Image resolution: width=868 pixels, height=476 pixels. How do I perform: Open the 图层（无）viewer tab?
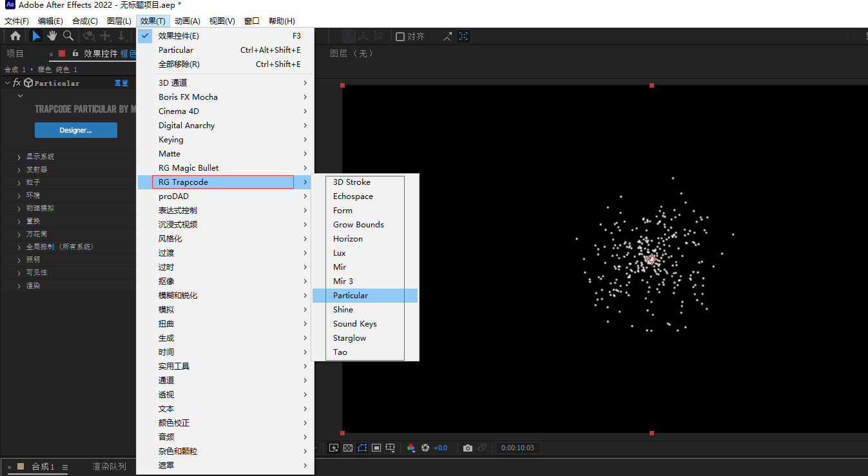tap(352, 53)
